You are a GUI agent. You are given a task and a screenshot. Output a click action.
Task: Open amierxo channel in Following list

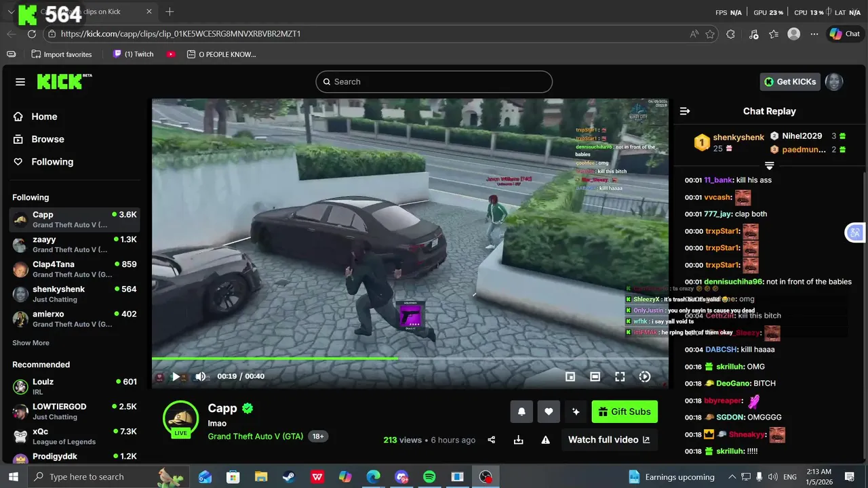coord(75,319)
